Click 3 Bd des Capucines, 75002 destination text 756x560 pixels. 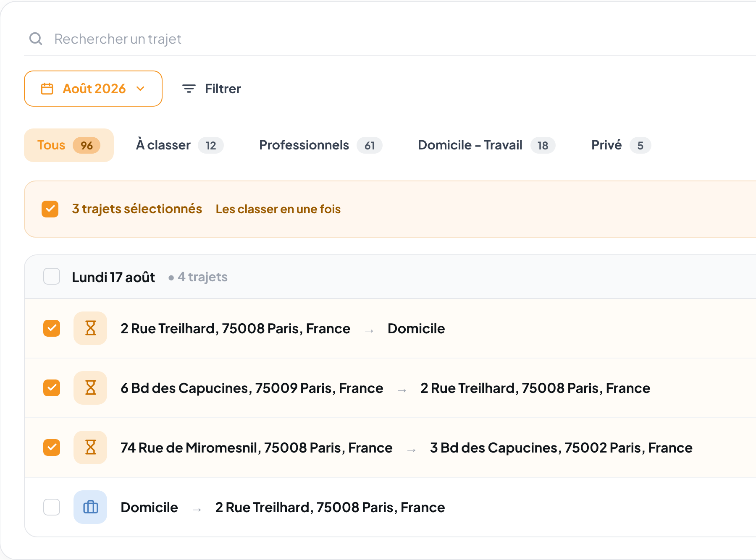pyautogui.click(x=561, y=447)
